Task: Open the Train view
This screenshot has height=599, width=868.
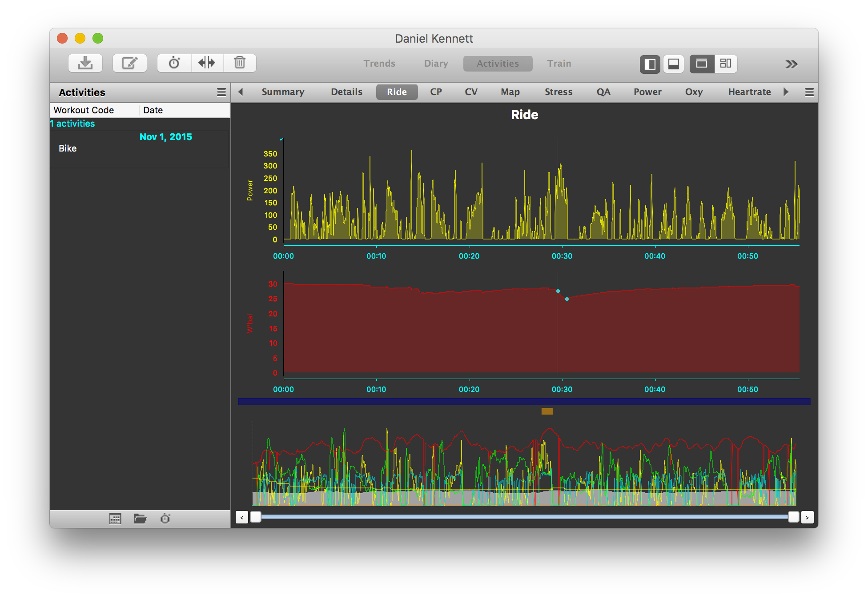Action: [x=559, y=64]
